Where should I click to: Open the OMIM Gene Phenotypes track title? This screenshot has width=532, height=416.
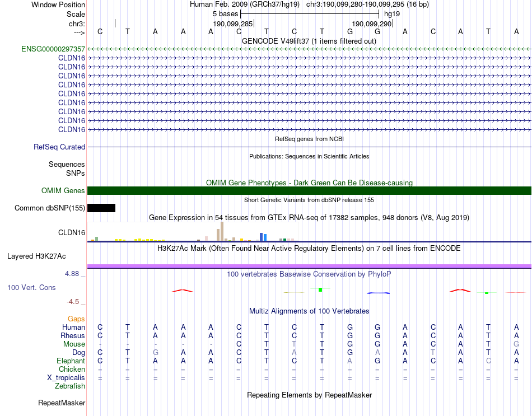(309, 183)
